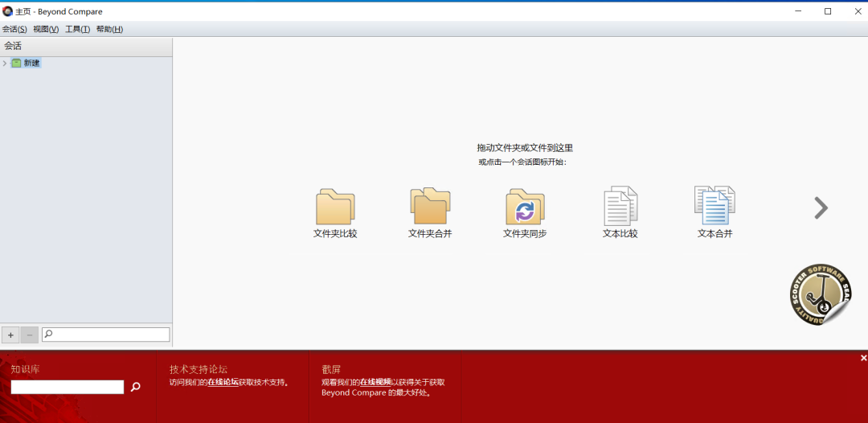Screen dimensions: 868x423
Task: Open the 帮助(H) menu
Action: [109, 29]
